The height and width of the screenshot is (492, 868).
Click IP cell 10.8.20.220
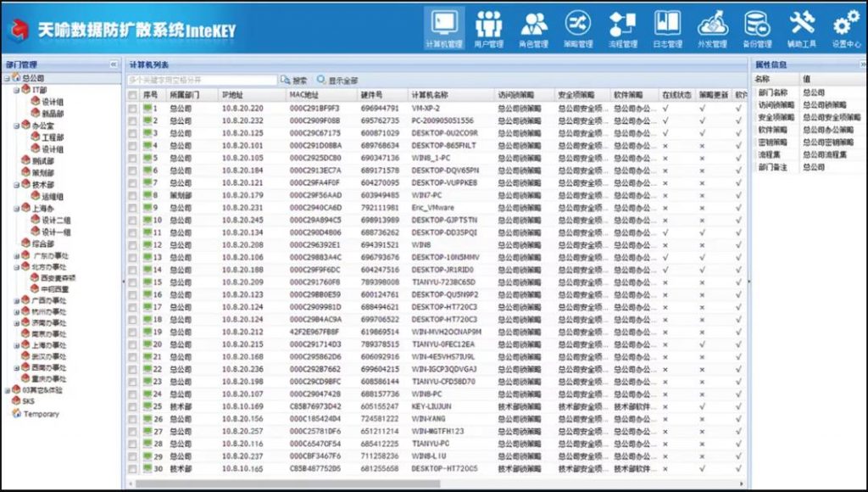pyautogui.click(x=242, y=109)
